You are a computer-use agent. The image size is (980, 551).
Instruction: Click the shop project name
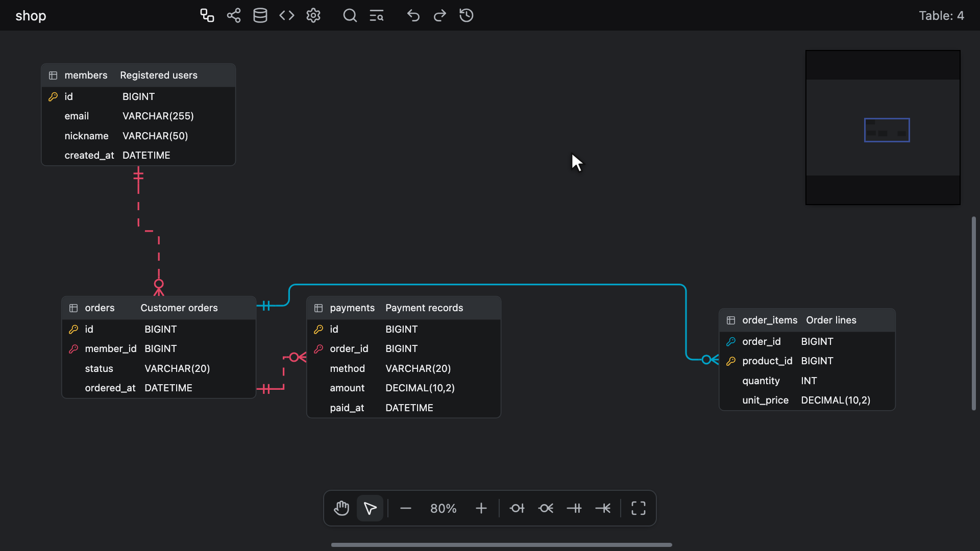pos(31,16)
